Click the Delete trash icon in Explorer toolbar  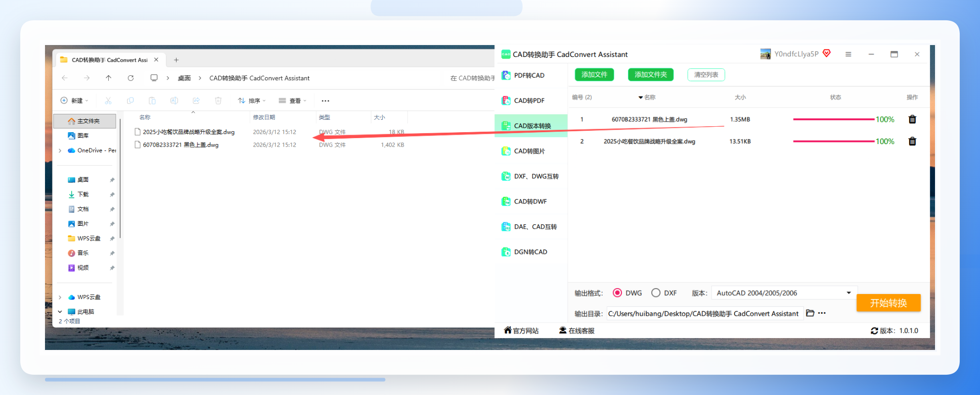tap(218, 100)
